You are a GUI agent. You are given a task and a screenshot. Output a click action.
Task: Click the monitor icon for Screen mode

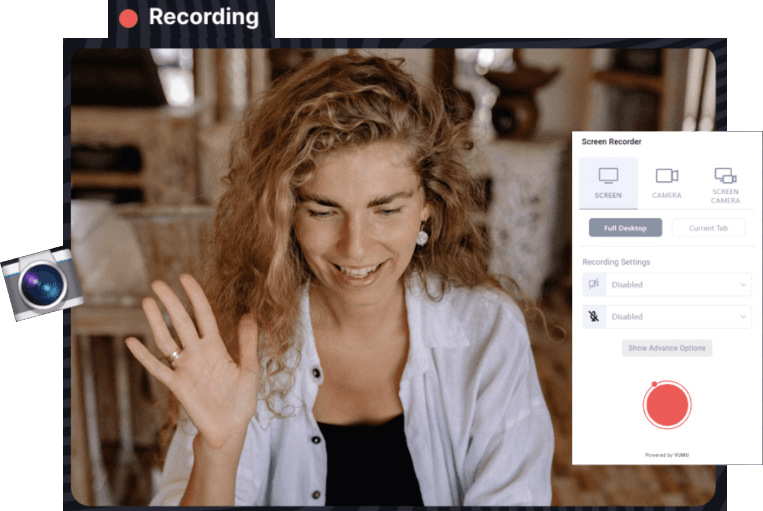click(x=608, y=175)
